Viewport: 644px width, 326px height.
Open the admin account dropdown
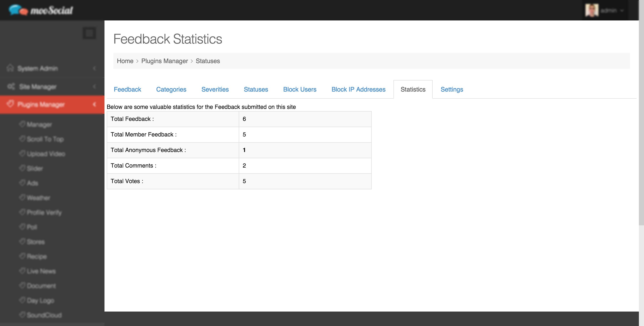[622, 10]
